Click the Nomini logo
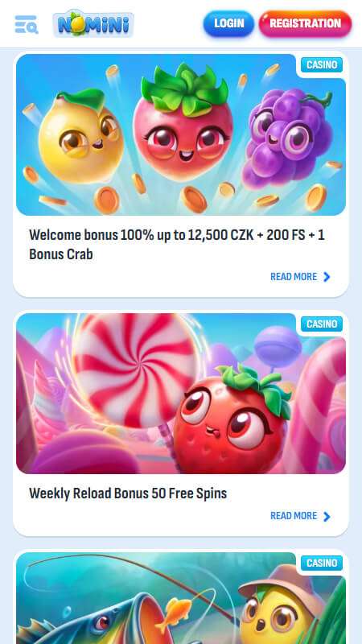Viewport: 362px width, 644px height. [93, 24]
